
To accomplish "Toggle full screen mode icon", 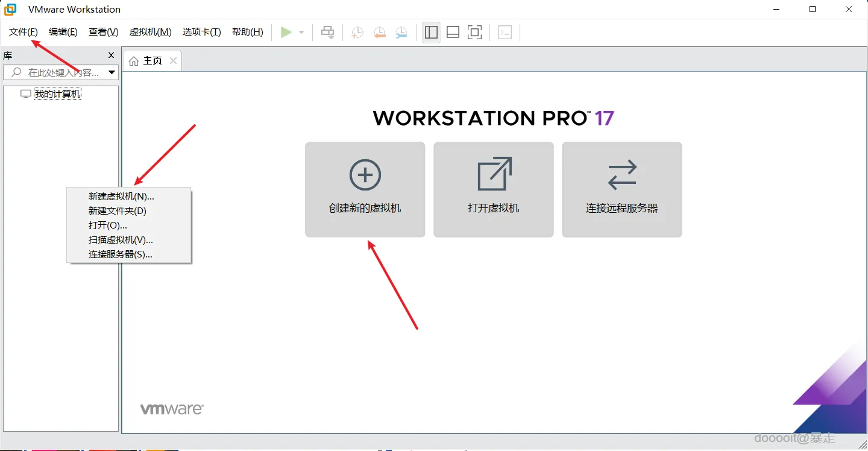I will coord(474,32).
